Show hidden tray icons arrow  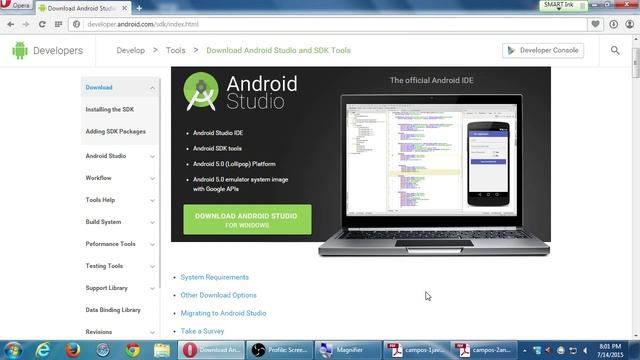pos(524,351)
